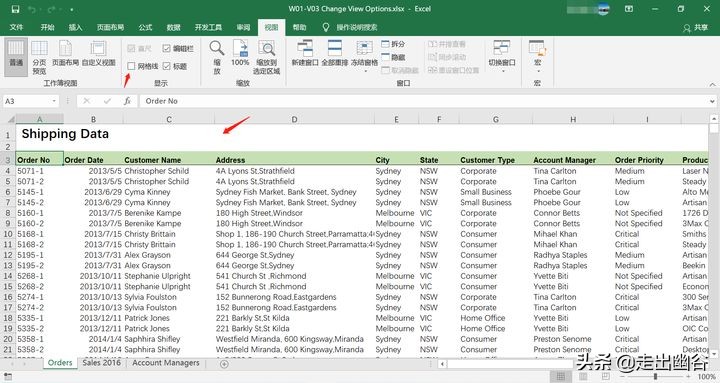Select the cell with Phoebe Gour in row 6
720x383 pixels.
pyautogui.click(x=573, y=192)
